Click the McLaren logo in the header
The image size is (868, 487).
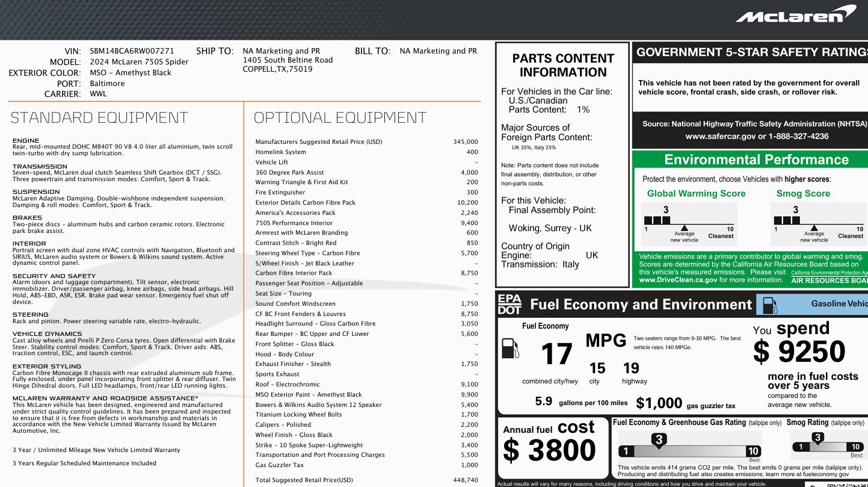[796, 14]
